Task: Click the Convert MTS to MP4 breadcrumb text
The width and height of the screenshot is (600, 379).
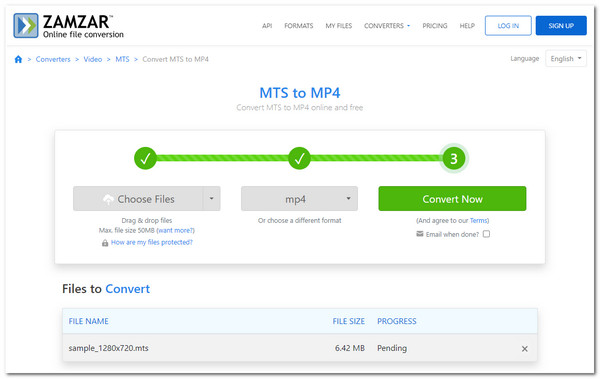Action: point(175,59)
